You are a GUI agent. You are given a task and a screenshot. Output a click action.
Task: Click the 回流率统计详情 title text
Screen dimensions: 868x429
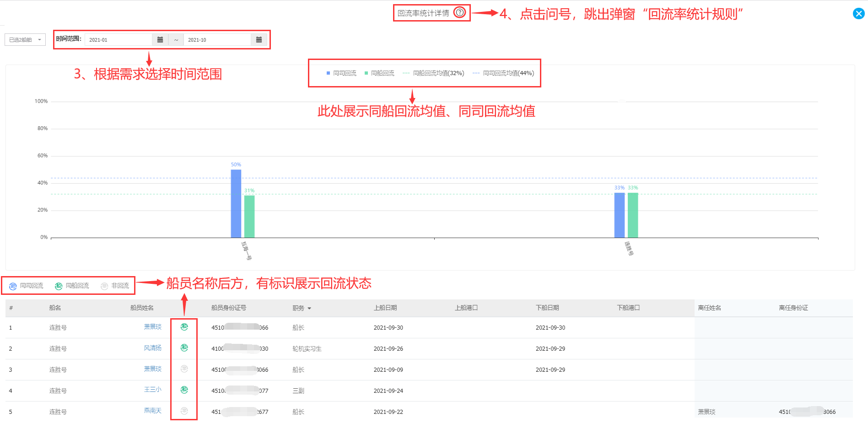click(x=423, y=13)
